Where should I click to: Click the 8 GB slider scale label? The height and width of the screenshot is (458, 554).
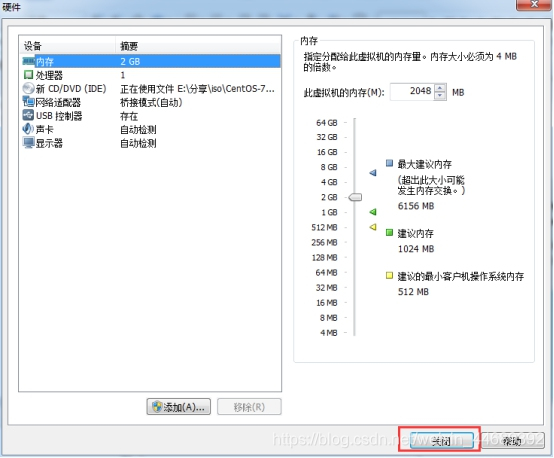[x=329, y=167]
